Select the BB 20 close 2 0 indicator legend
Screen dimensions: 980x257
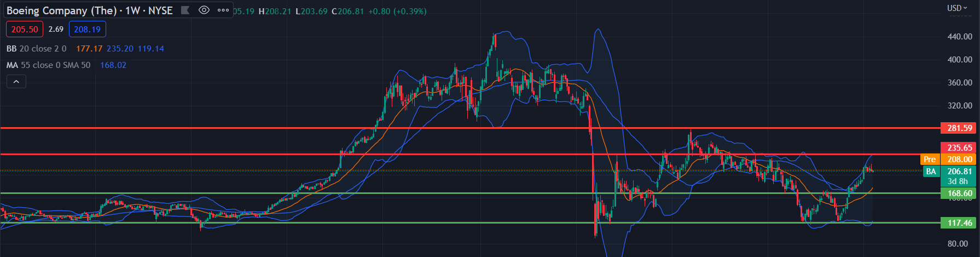[x=37, y=49]
